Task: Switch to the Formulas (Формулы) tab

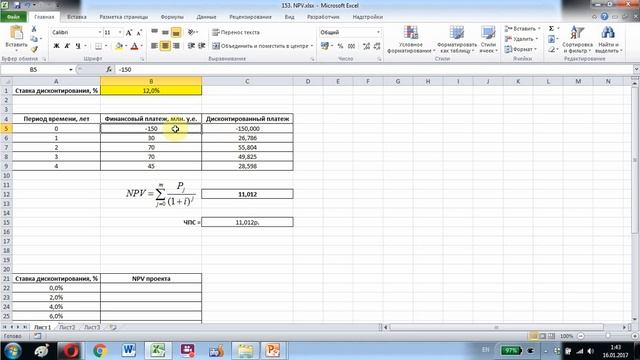Action: coord(172,17)
